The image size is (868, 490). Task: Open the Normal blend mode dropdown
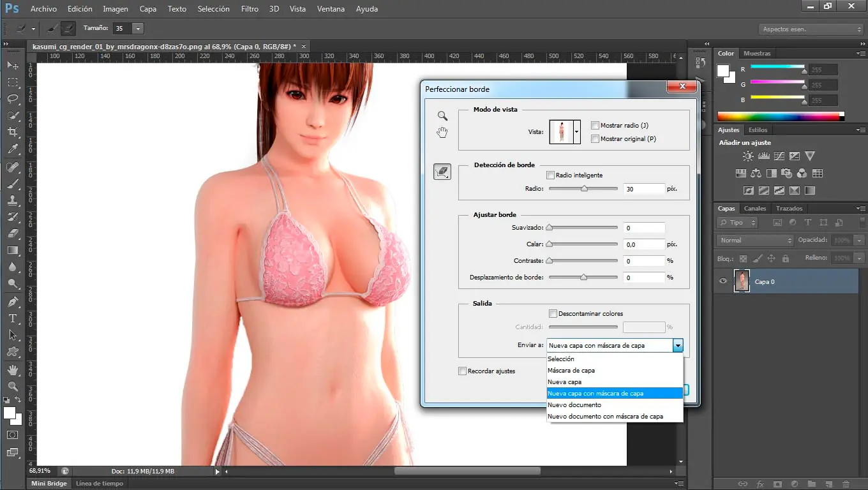(x=756, y=241)
